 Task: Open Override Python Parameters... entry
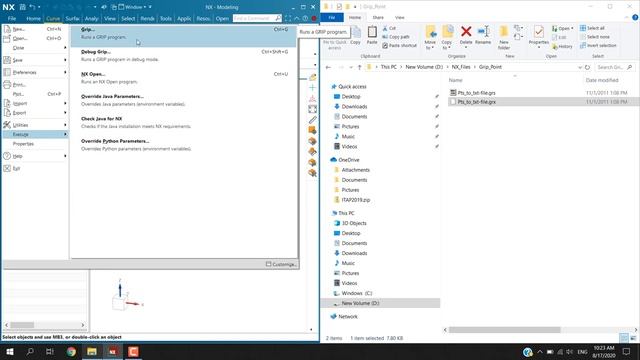point(183,145)
